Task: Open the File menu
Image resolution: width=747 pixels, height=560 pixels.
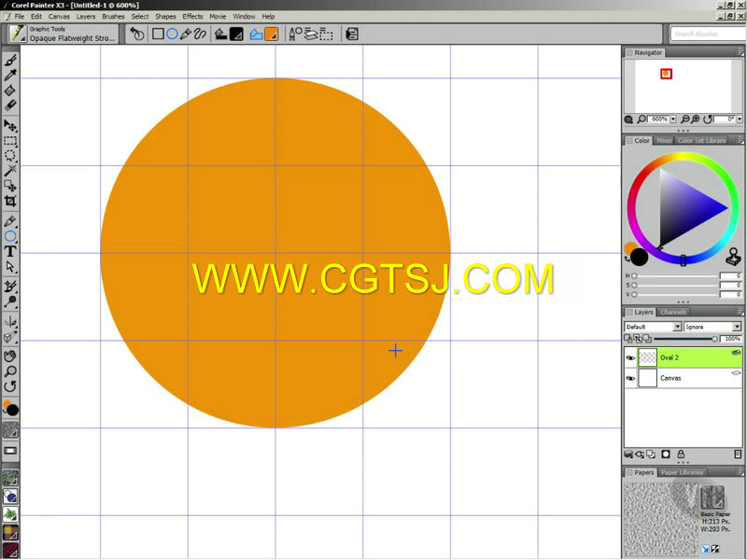Action: [x=20, y=16]
